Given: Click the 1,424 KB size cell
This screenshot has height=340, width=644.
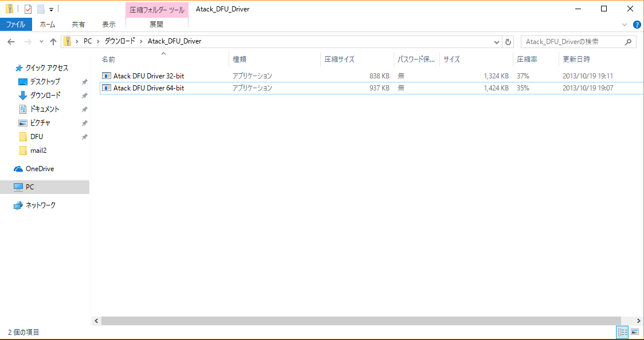Looking at the screenshot, I should point(496,88).
